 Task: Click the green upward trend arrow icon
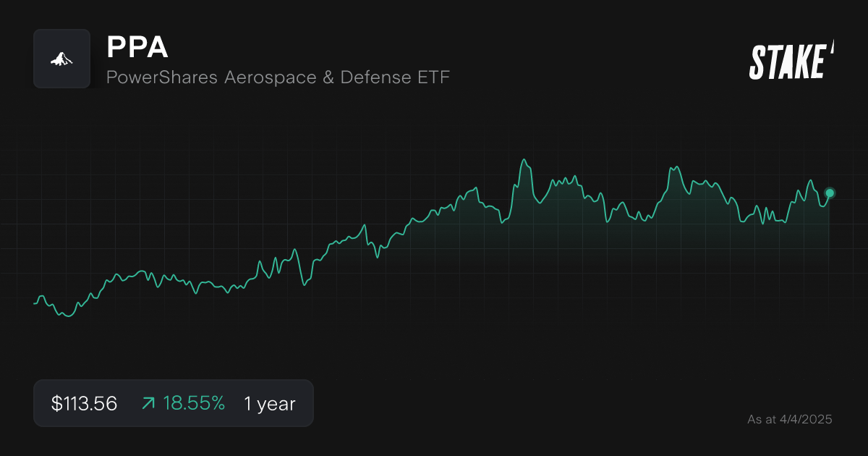pos(148,403)
